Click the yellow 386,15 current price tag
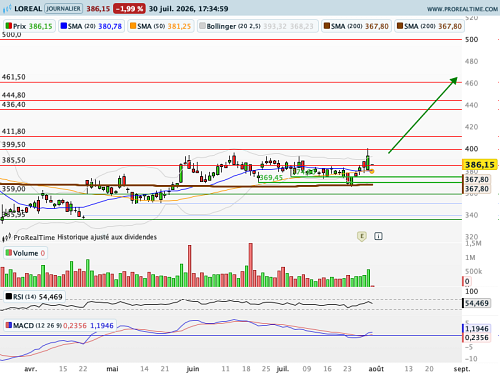Image resolution: width=500 pixels, height=375 pixels. (480, 165)
